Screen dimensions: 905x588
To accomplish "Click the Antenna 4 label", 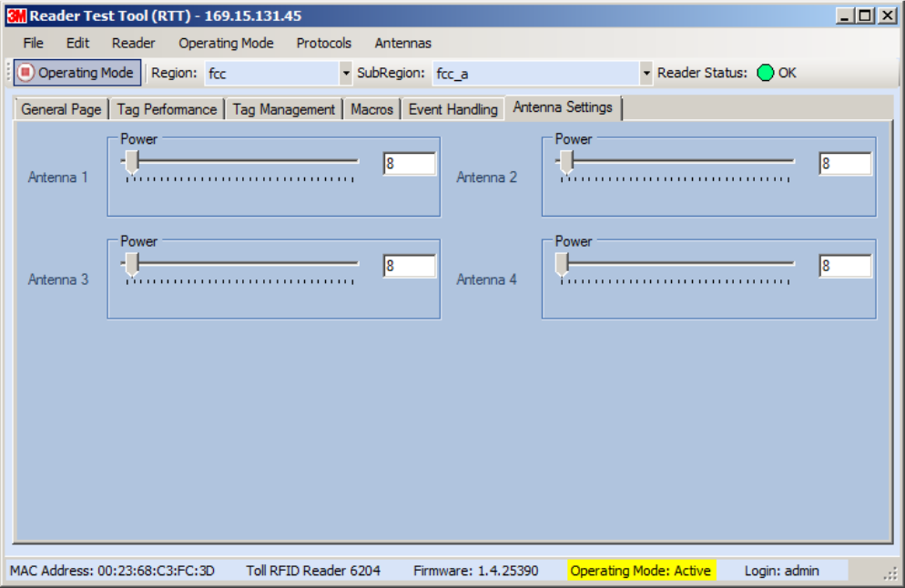I will click(486, 279).
